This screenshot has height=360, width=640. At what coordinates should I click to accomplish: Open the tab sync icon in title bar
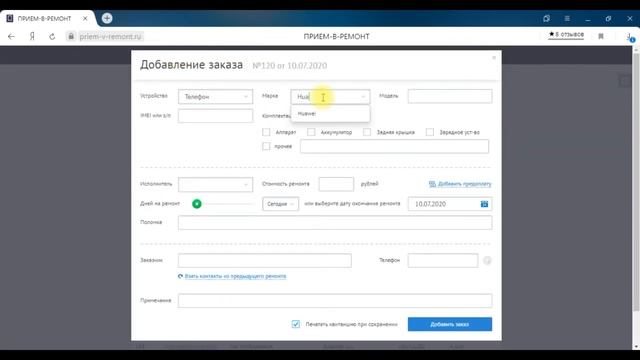547,18
